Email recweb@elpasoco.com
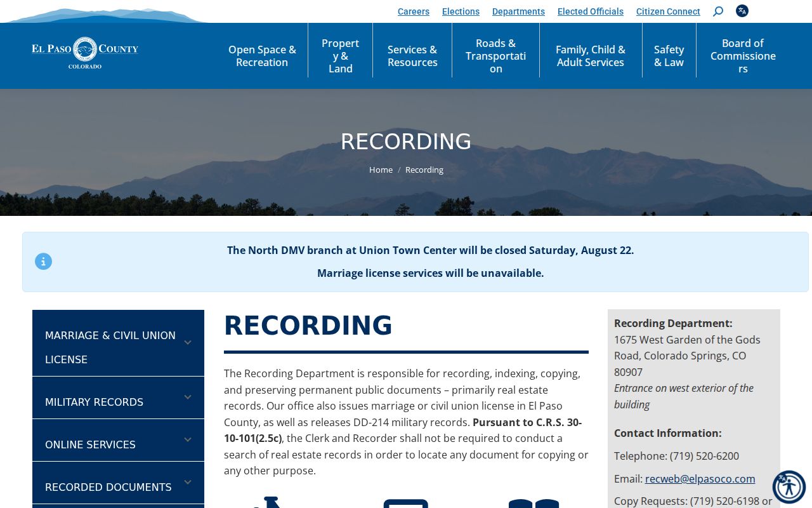The height and width of the screenshot is (508, 812). 700,479
